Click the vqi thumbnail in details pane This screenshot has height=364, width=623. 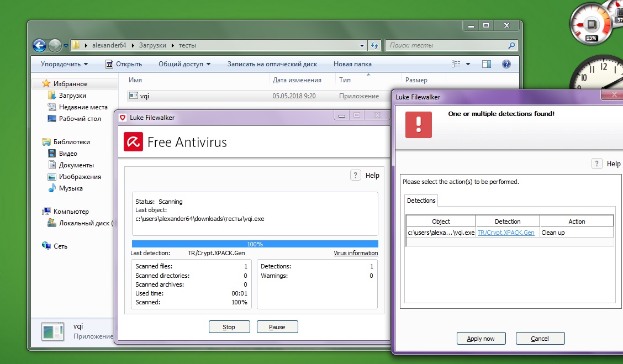click(52, 331)
